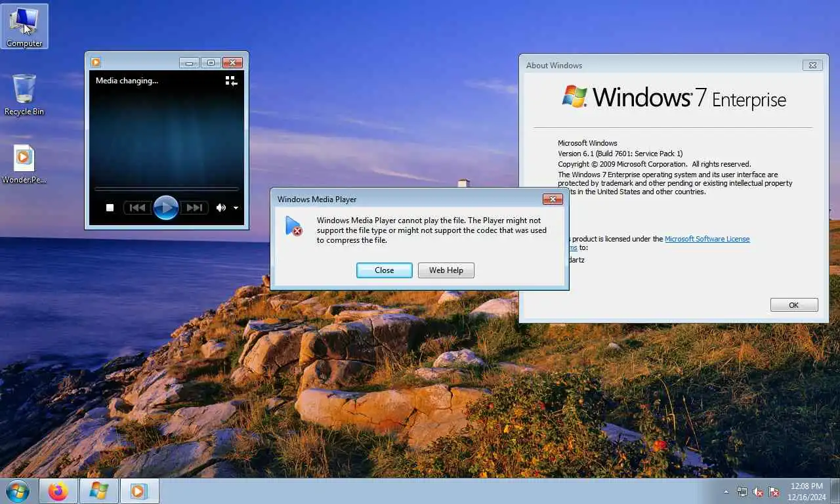Viewport: 840px width, 504px height.
Task: Click the Windows 7 Enterprise logo
Action: click(x=674, y=98)
